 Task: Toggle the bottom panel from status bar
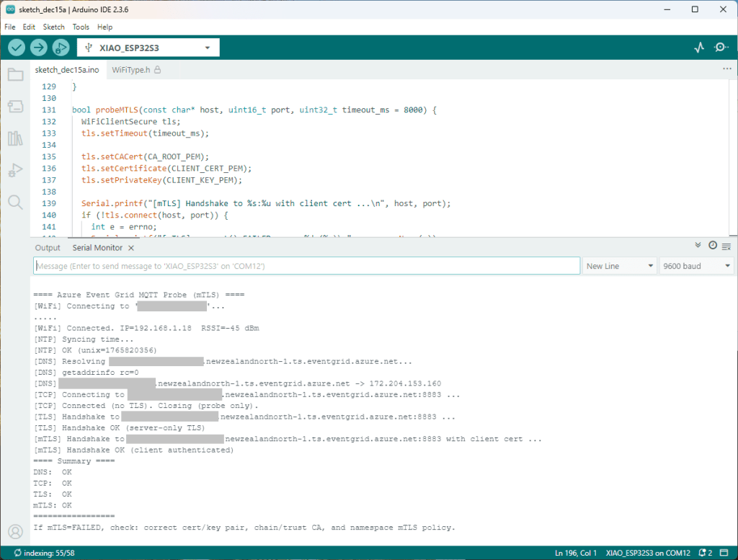[x=725, y=553]
